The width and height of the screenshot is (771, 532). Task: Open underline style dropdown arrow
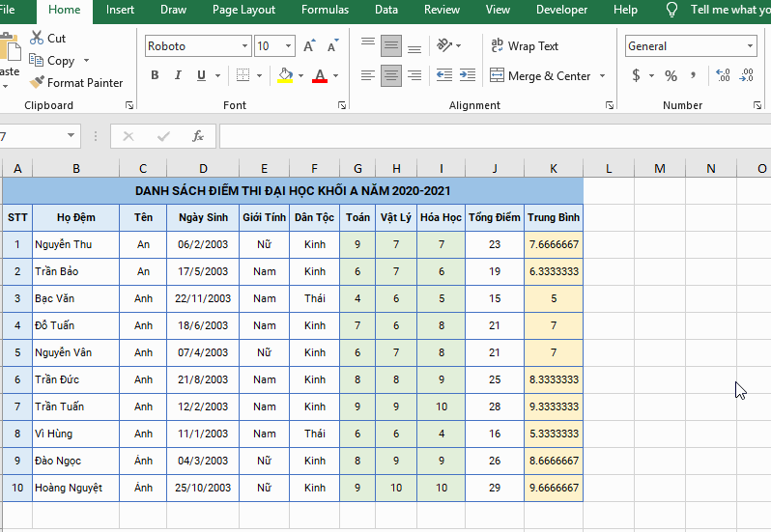(x=217, y=75)
